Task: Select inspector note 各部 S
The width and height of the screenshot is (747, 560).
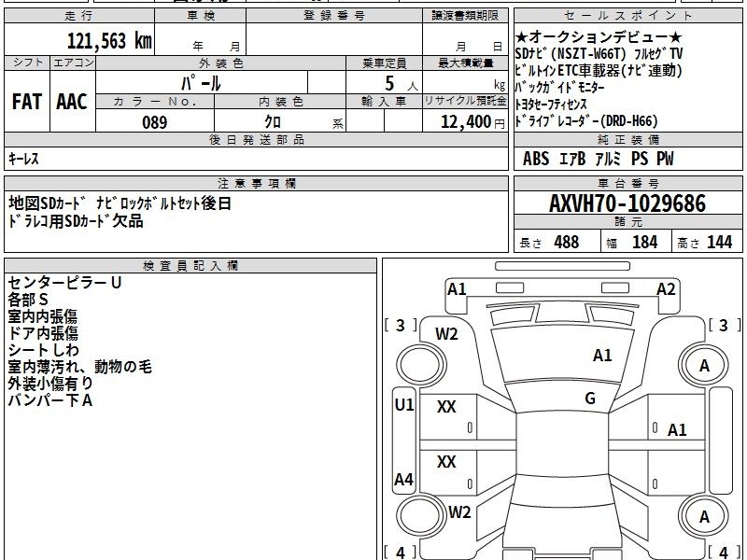Action: (x=28, y=300)
